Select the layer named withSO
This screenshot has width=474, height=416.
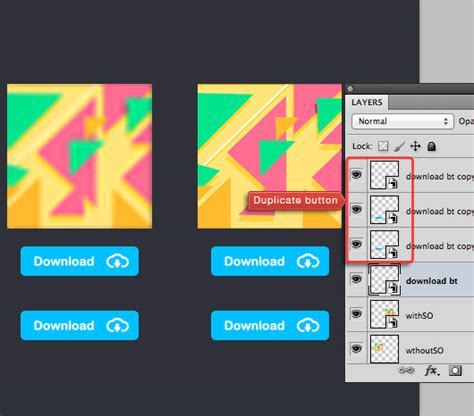point(419,316)
